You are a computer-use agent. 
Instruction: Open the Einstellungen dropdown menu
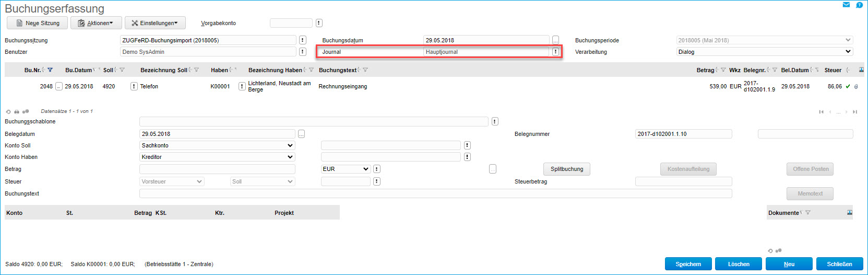coord(155,23)
